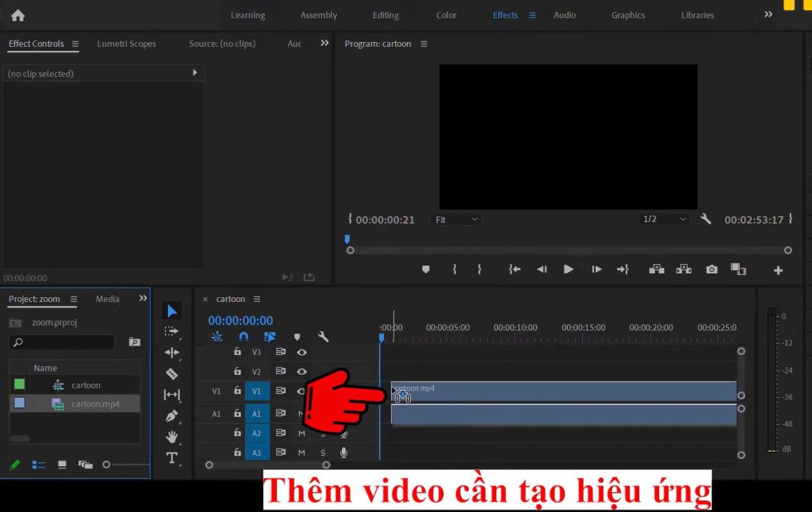Image resolution: width=812 pixels, height=512 pixels.
Task: Switch to the Editing workspace
Action: click(385, 14)
